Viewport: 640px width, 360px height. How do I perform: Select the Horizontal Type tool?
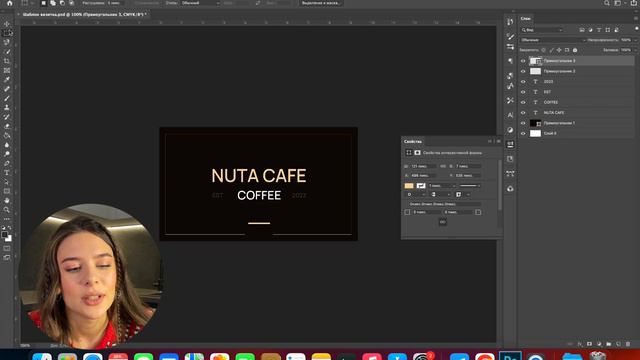tap(7, 173)
